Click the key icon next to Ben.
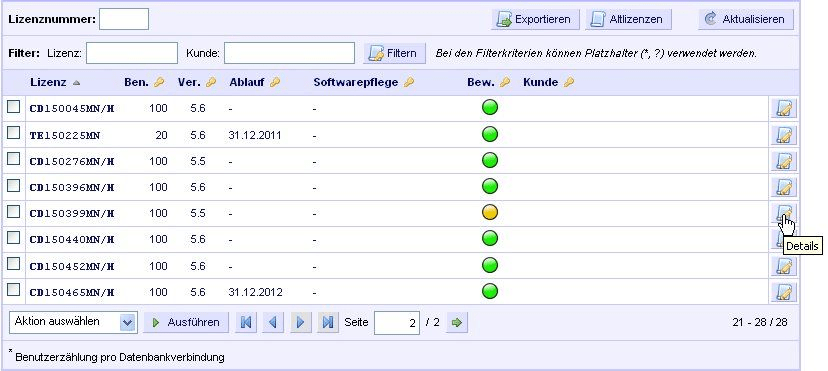Viewport: 828px width, 371px height. click(159, 82)
